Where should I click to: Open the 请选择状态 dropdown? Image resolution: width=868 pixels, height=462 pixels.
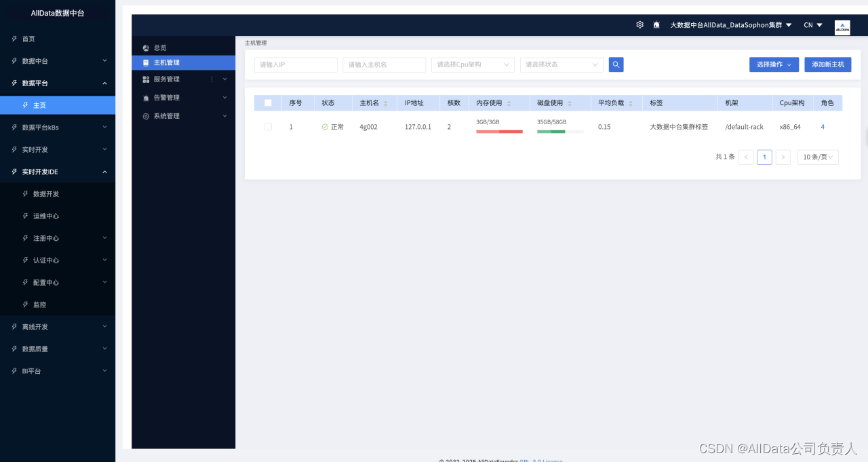point(561,64)
